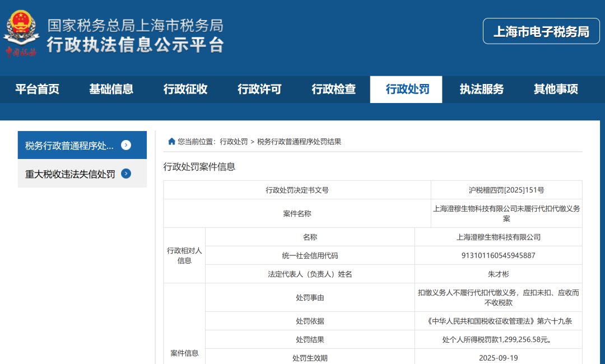605x364 pixels.
Task: Click label 法定代表人（负责人）姓名
Action: pos(310,274)
